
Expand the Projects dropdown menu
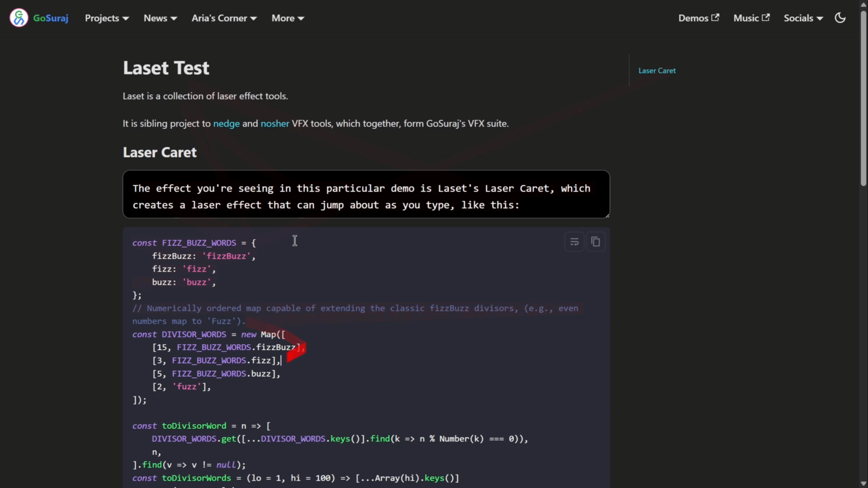(x=107, y=18)
